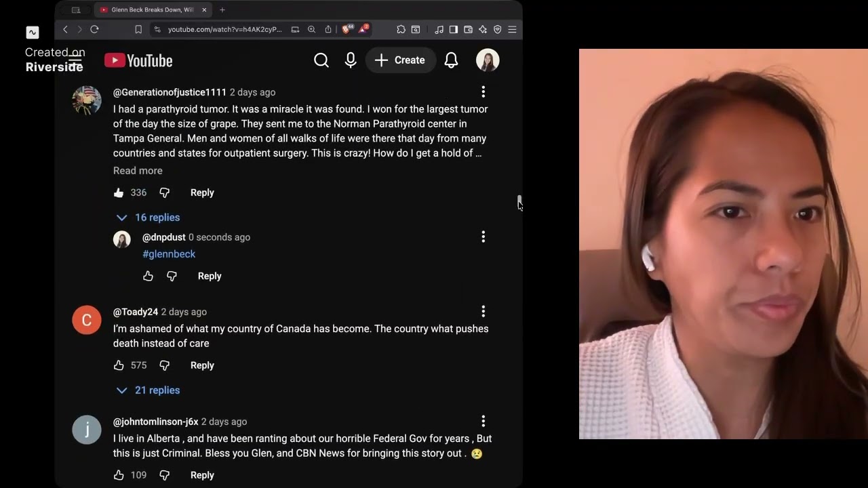The height and width of the screenshot is (488, 868).
Task: Open Toady24 orange C avatar
Action: click(x=87, y=320)
